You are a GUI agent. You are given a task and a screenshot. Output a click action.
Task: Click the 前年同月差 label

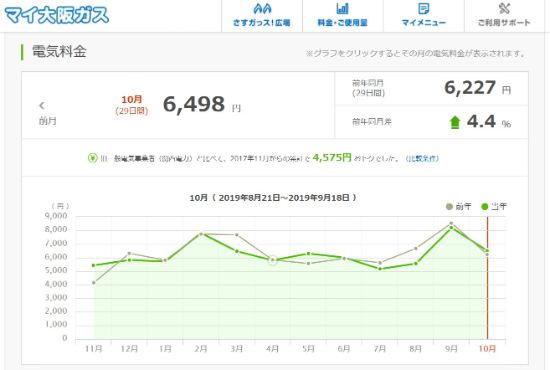[x=372, y=122]
